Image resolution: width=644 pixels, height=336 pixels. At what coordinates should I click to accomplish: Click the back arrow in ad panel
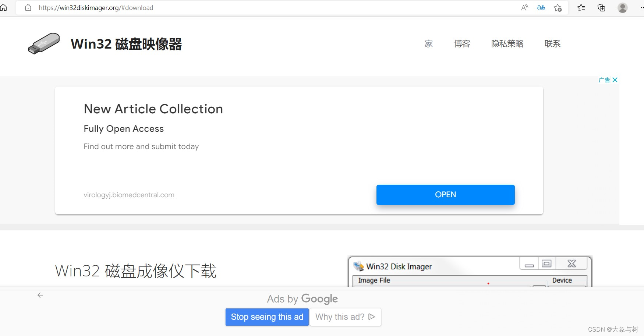pos(40,295)
